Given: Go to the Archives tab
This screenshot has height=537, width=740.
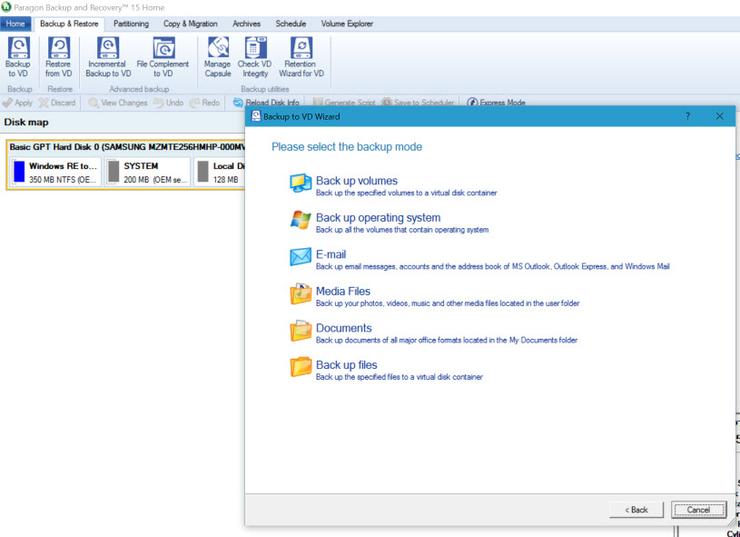Looking at the screenshot, I should pyautogui.click(x=246, y=24).
